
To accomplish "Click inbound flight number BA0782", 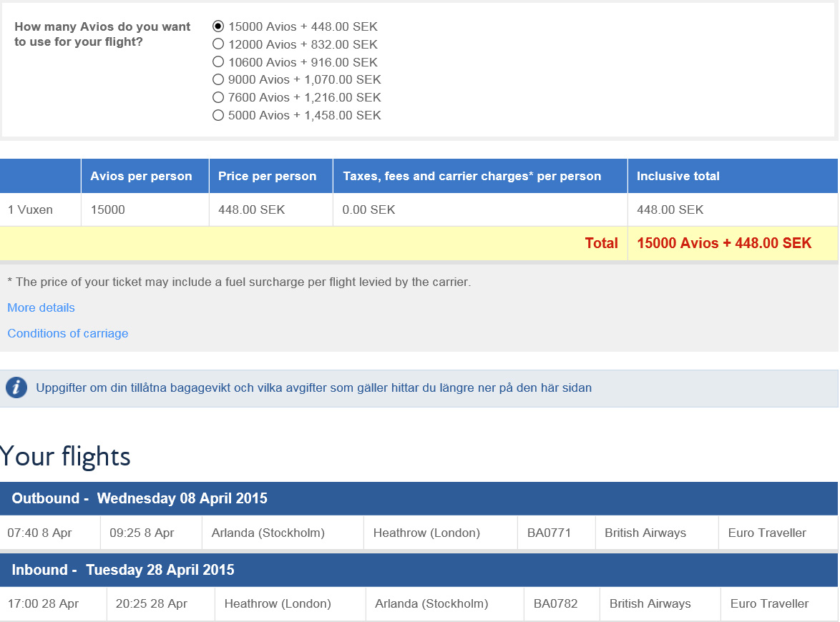I will click(x=555, y=603).
